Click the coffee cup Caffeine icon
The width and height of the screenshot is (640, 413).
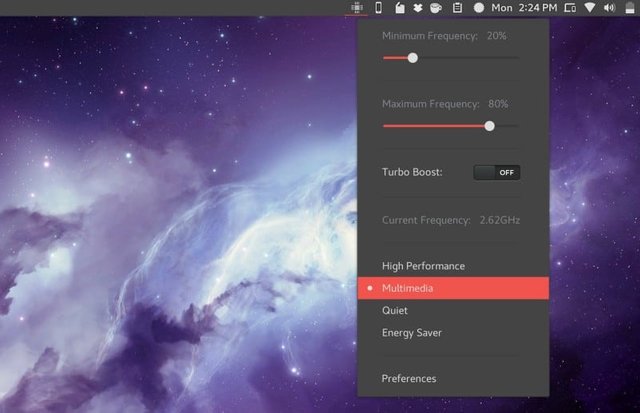coord(436,8)
